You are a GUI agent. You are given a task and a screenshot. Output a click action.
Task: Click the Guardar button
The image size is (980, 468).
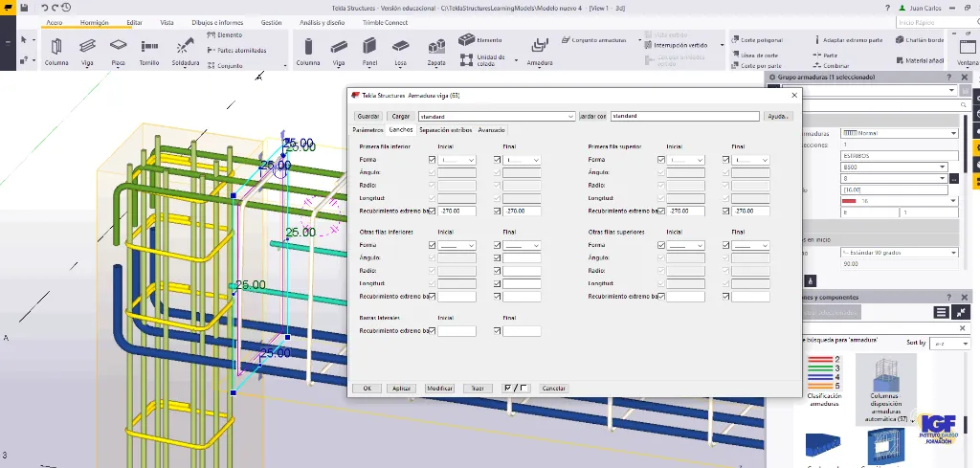(368, 116)
